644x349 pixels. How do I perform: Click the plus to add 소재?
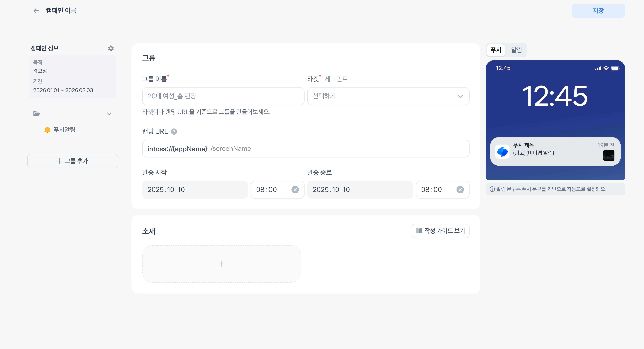click(222, 264)
